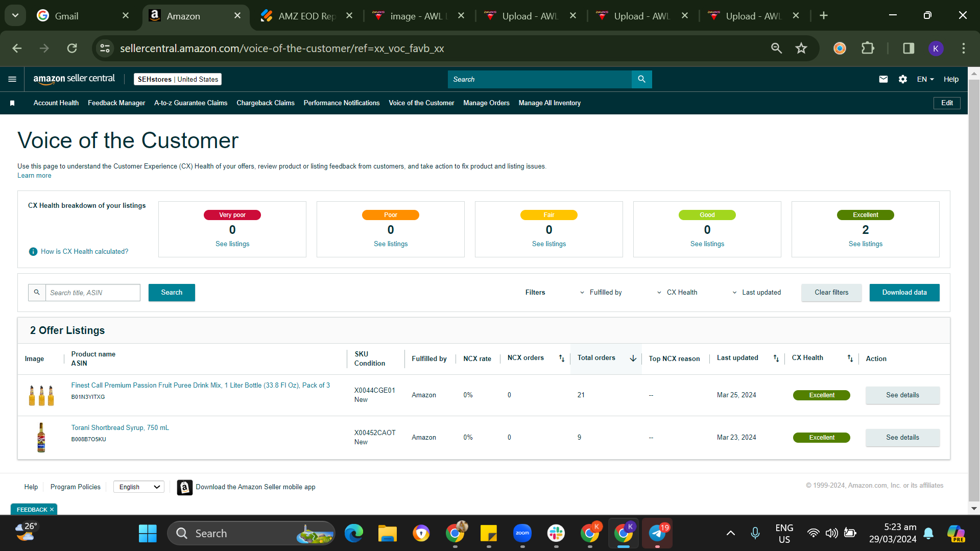Switch to the AMZ EOD Report tab
The image size is (980, 551).
307,16
